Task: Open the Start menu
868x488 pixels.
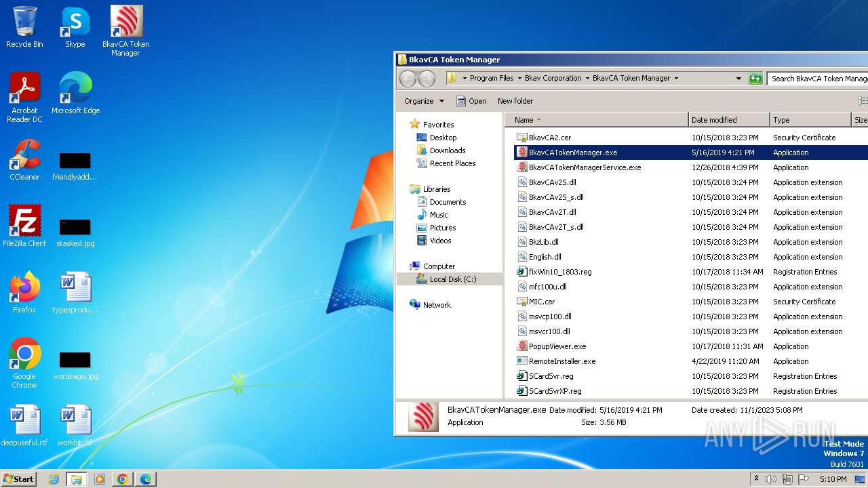Action: (19, 479)
